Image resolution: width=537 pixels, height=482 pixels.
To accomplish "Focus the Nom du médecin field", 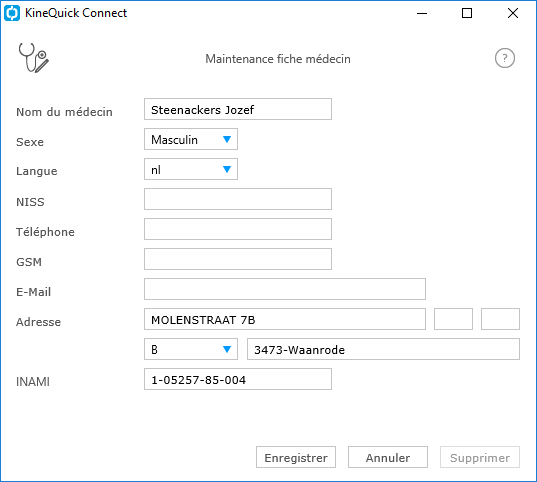I will (238, 109).
